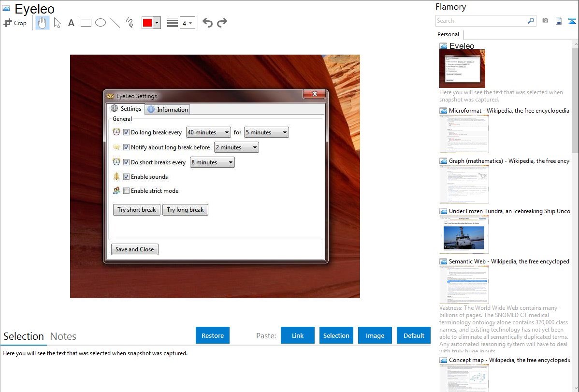Open the 8 minutes short break dropdown
579x392 pixels.
pos(212,162)
